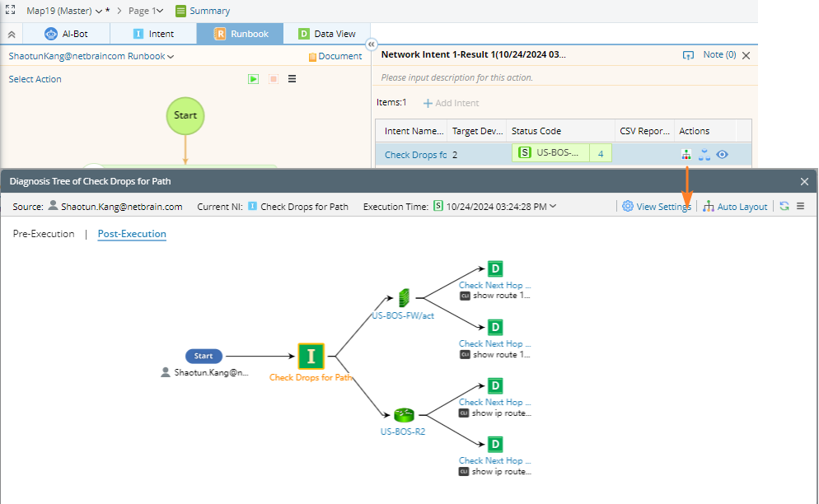Select the Check Drops for Path intent node icon

(311, 357)
